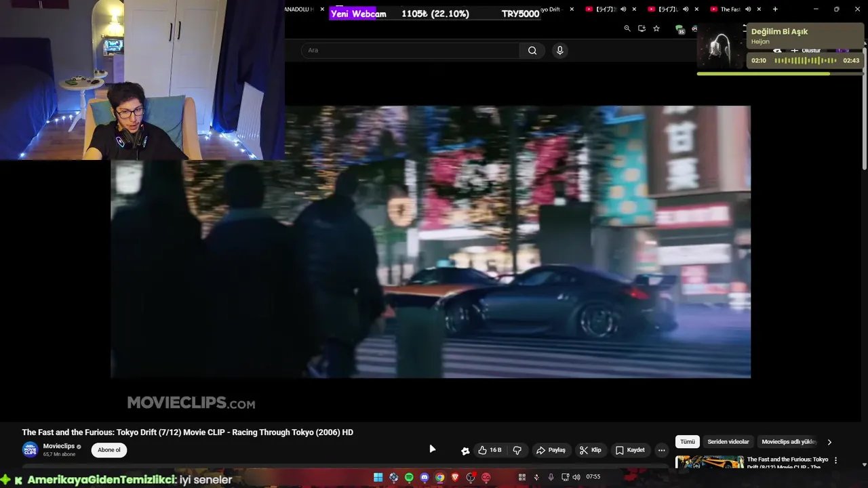Screen dimensions: 868x488
Task: Click the 'Abone ol' subscribe button
Action: 108,450
